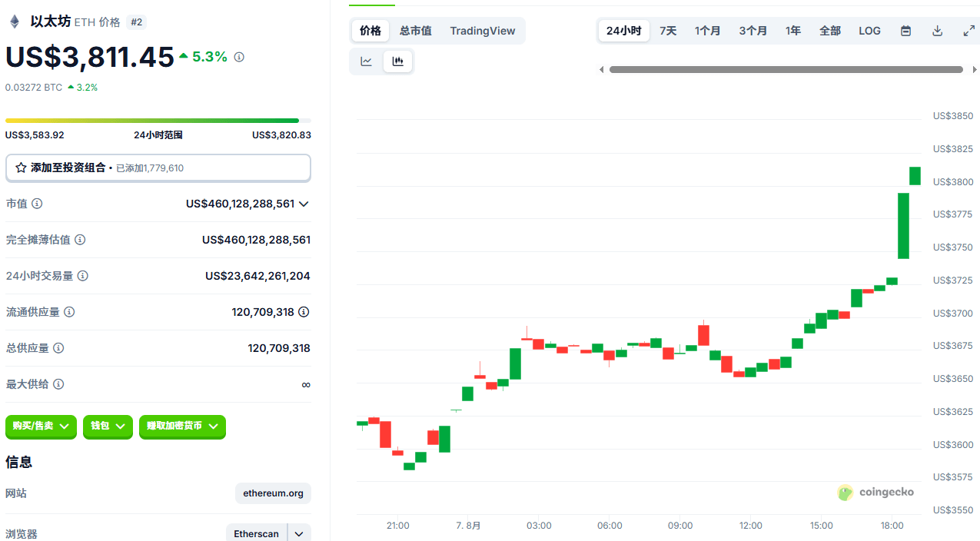Image resolution: width=980 pixels, height=541 pixels.
Task: Click the US$3,811.45 price text
Action: coord(90,57)
